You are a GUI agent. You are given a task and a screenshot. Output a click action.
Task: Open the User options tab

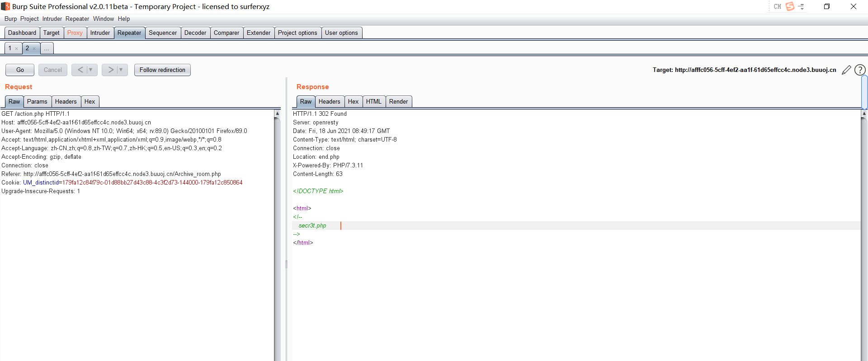click(341, 33)
